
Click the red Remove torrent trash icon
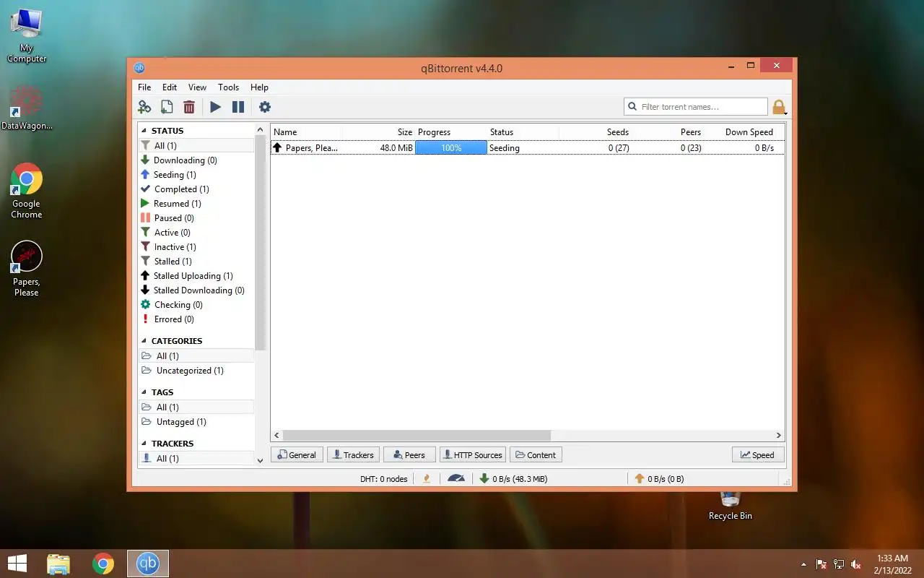pos(189,107)
